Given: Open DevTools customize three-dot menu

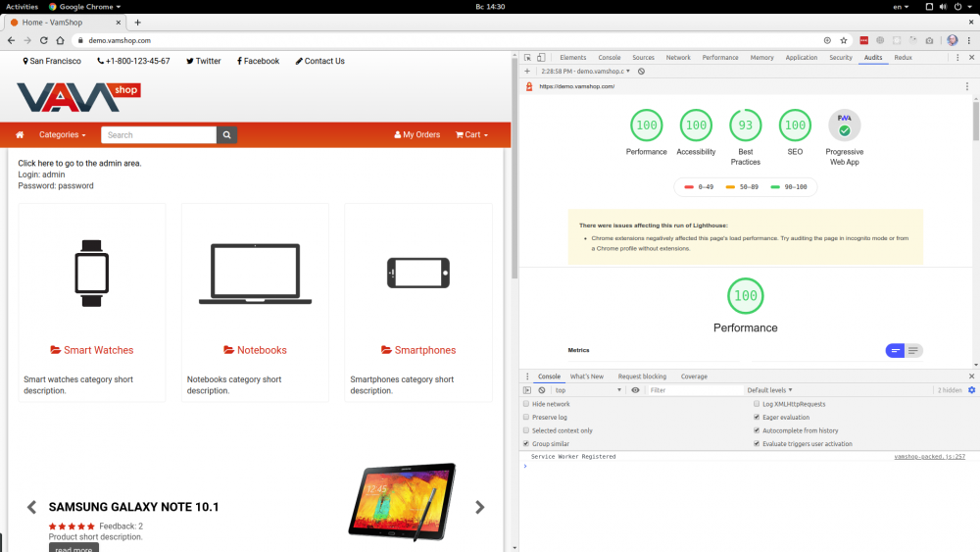Looking at the screenshot, I should [957, 58].
